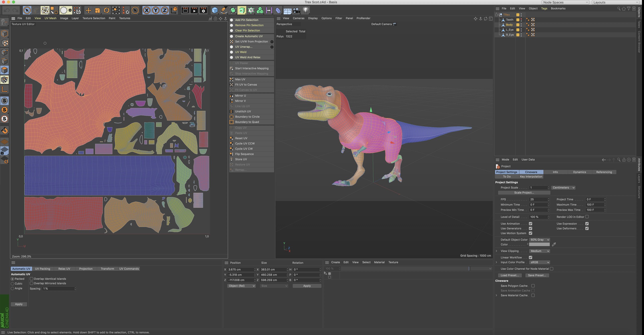Click the Spacing 1% input field
Viewport: 644px width, 335px height.
pyautogui.click(x=59, y=289)
